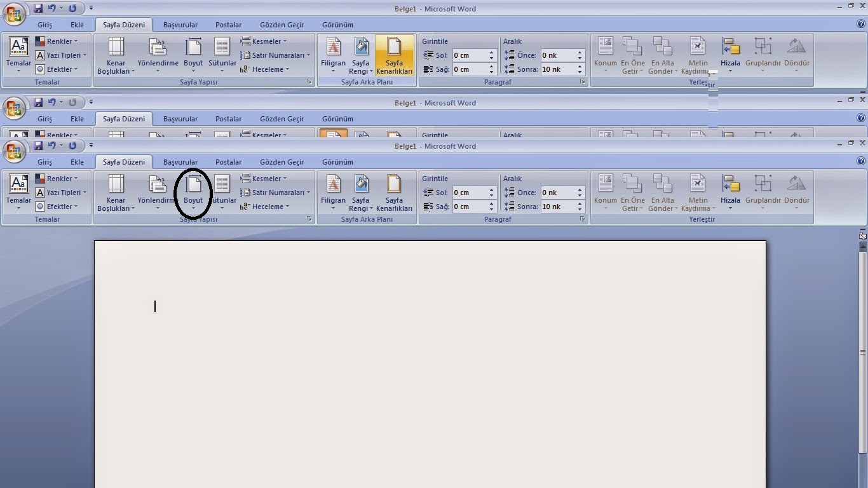868x488 pixels.
Task: Switch to Ekle tab in the ribbon above the document
Action: (x=78, y=162)
